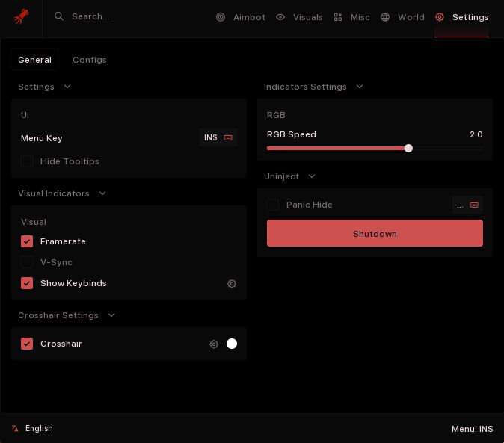Click the "Indicators Settings" section title
Screen dimensions: 504x443
305,87
